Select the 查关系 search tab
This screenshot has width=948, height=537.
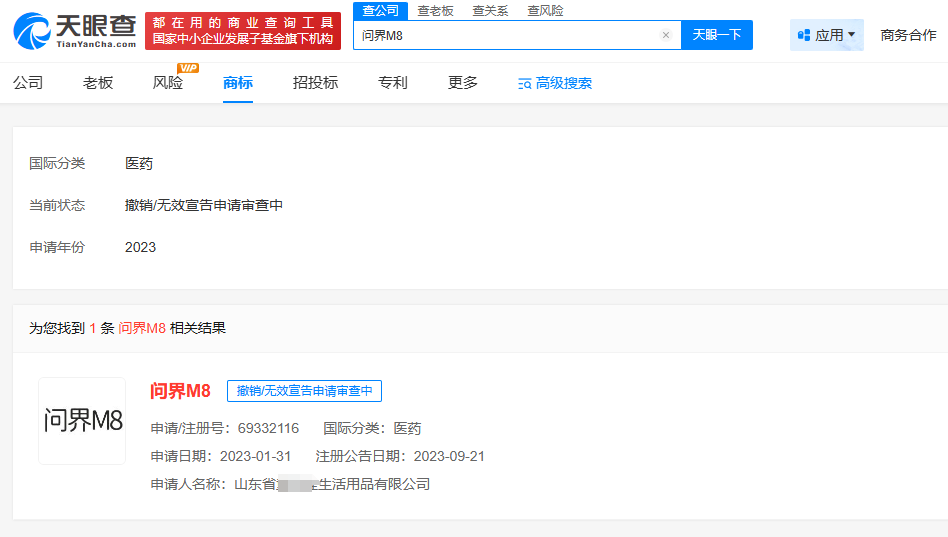point(490,11)
